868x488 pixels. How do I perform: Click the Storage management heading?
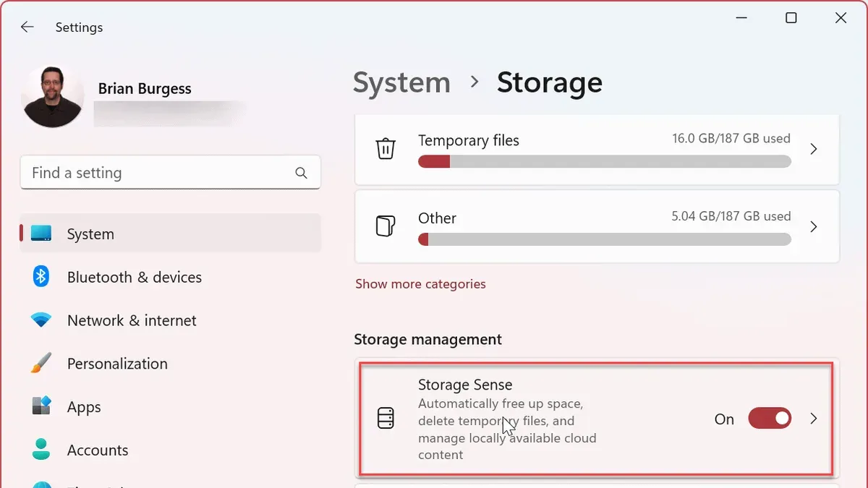coord(427,339)
